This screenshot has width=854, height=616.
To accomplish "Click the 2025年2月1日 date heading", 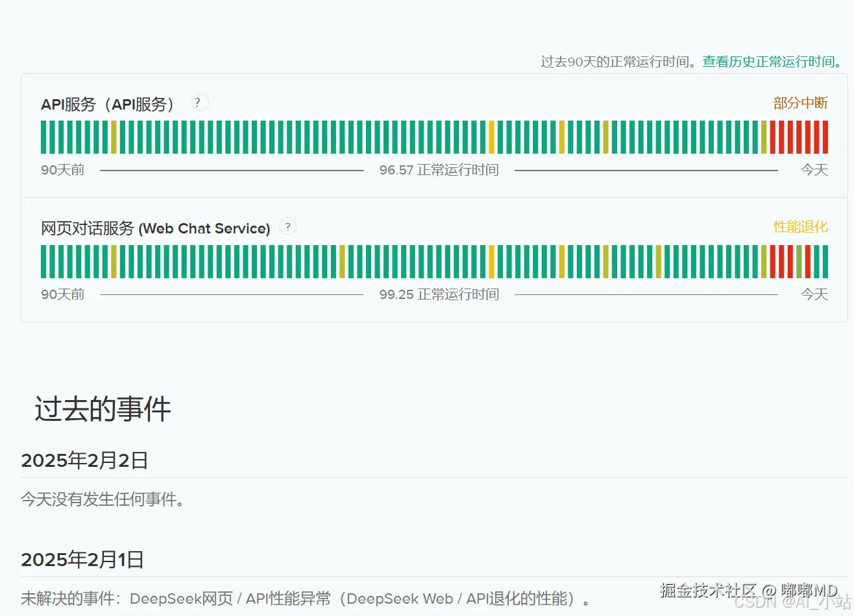I will [82, 560].
